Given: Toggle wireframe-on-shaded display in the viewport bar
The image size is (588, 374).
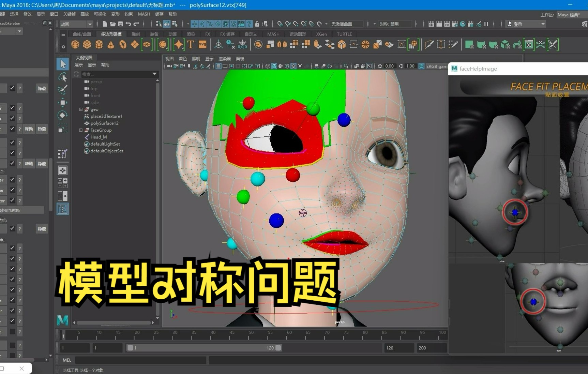Looking at the screenshot, I should 287,66.
